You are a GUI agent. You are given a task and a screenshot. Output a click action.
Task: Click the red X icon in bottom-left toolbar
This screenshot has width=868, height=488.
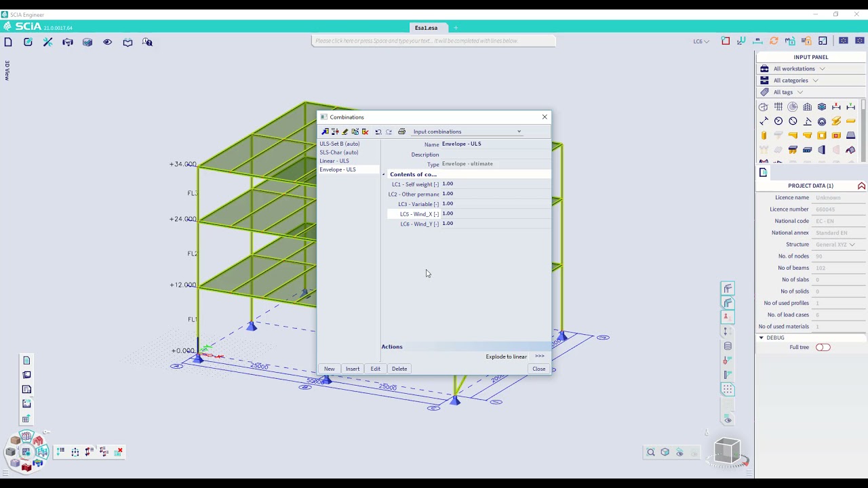point(119,451)
